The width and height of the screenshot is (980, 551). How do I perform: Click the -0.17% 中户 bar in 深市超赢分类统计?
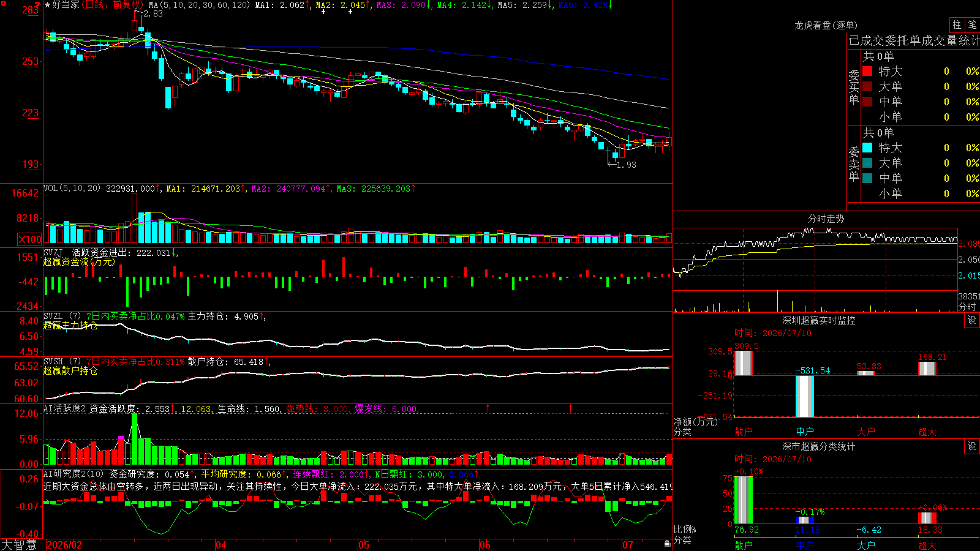[805, 520]
